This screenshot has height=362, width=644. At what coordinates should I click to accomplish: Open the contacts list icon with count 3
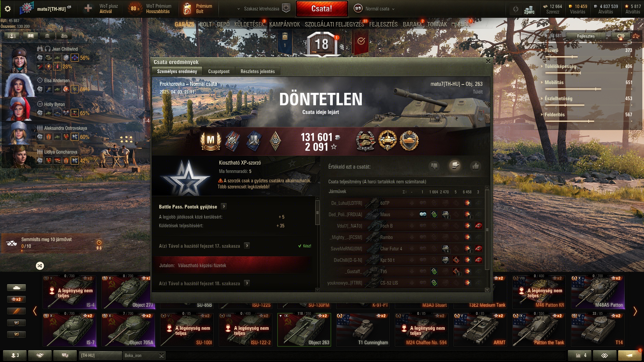pos(15,355)
